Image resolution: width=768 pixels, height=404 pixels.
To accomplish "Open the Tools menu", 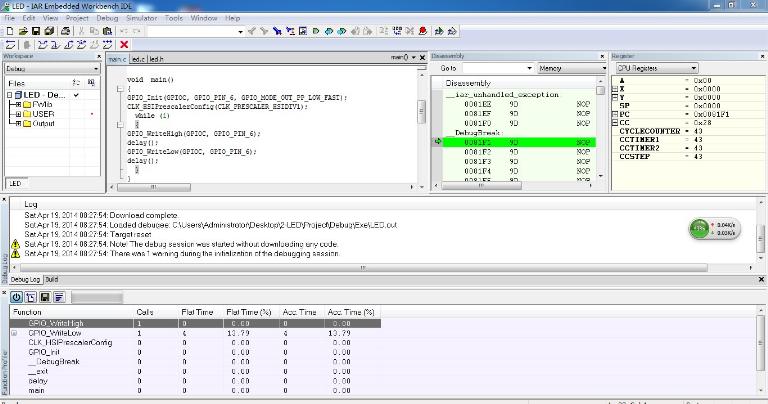I will (x=174, y=18).
